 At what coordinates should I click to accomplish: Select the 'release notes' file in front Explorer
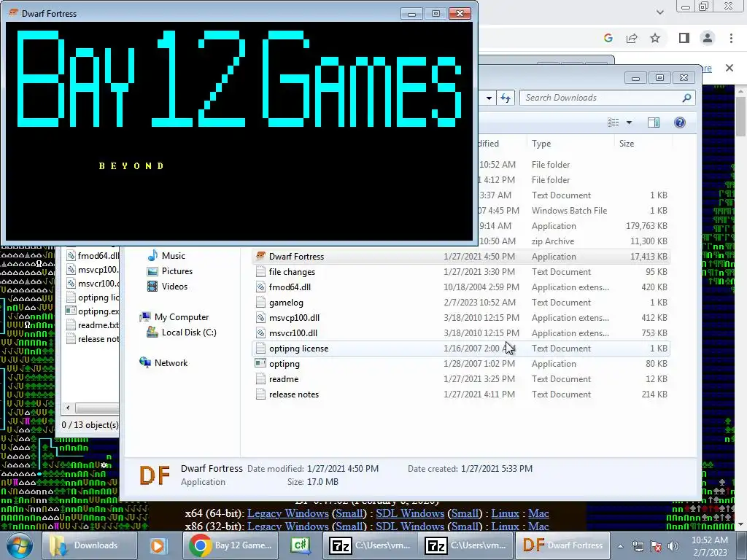coord(293,394)
